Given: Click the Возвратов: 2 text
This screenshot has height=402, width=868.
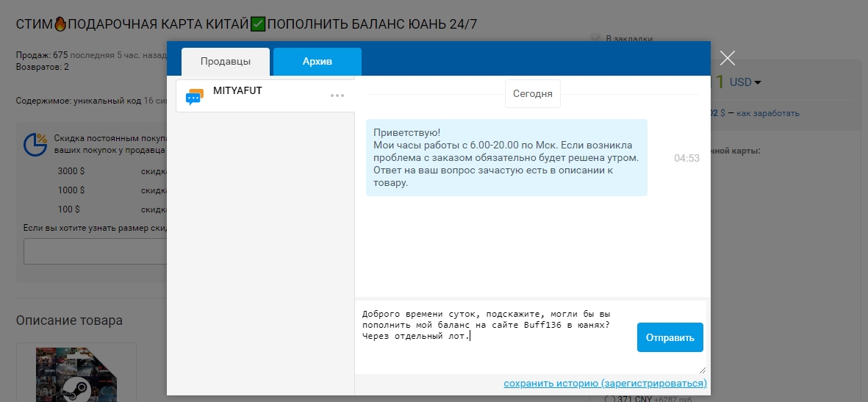Looking at the screenshot, I should (x=43, y=67).
